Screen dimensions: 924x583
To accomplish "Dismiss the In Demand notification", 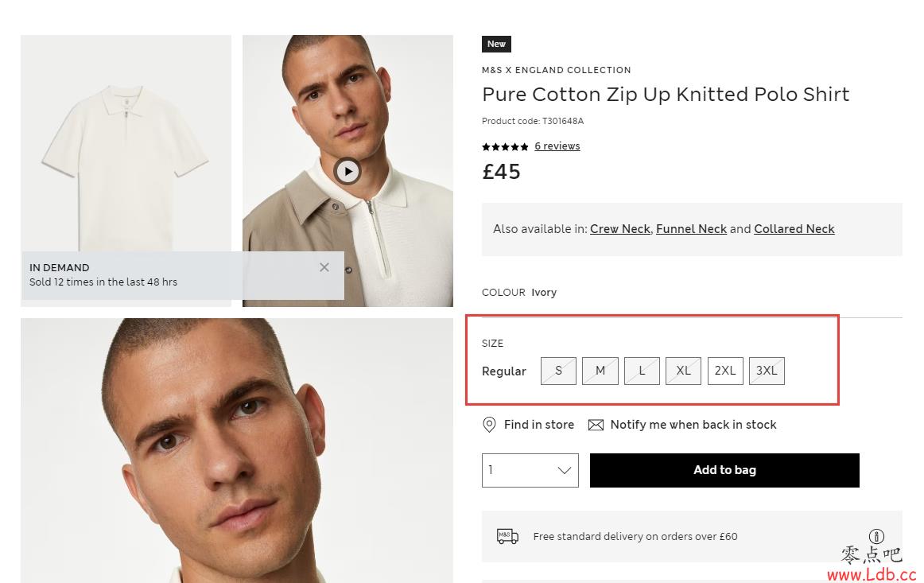I will (324, 267).
